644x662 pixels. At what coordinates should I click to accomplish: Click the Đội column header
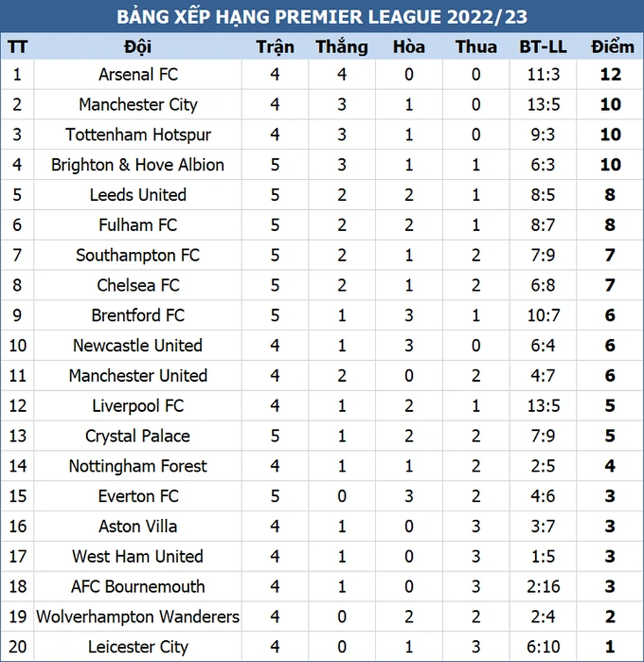(x=138, y=47)
